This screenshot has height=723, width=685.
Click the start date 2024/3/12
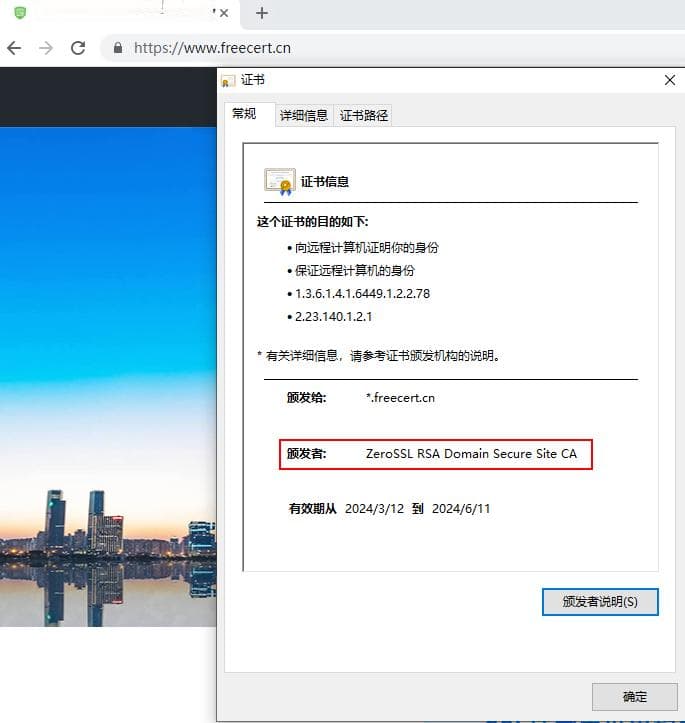pos(374,509)
